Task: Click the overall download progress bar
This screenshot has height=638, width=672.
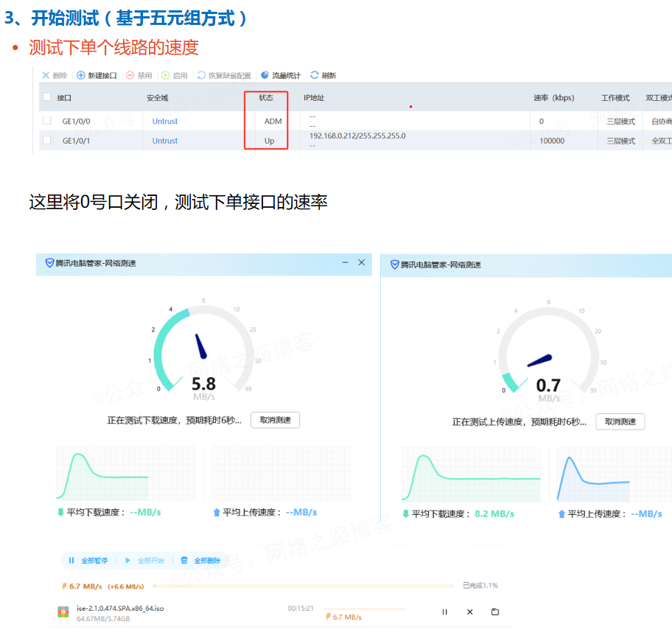Action: coord(302,586)
